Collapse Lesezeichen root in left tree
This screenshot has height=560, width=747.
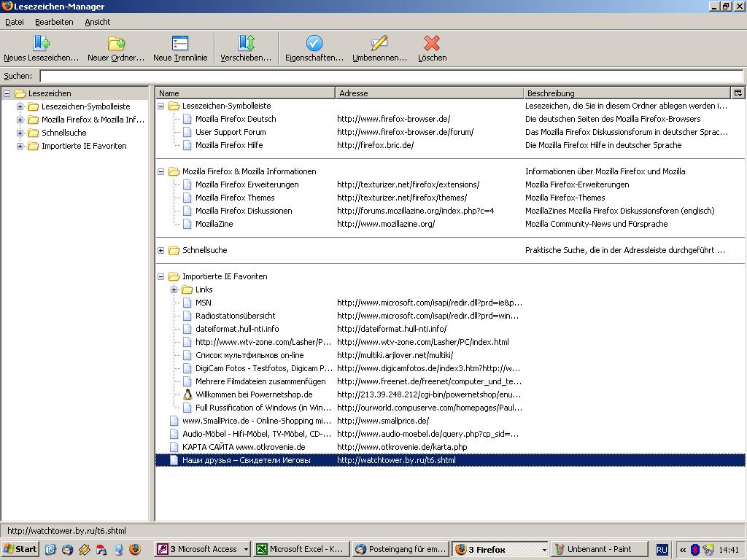[7, 93]
